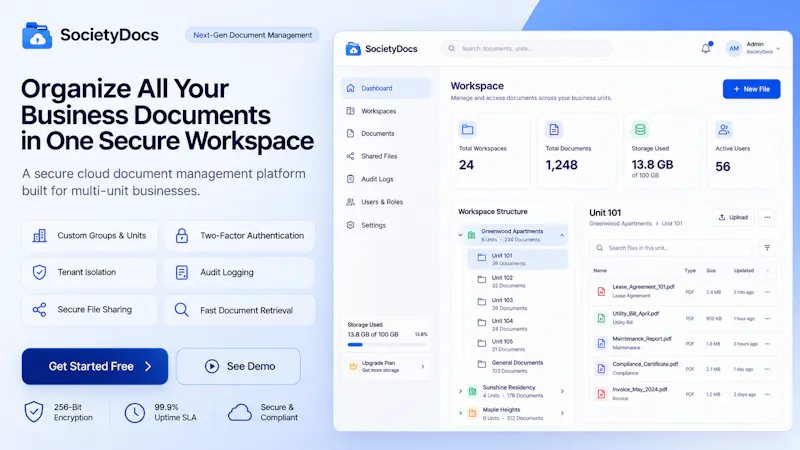Open Audit Logs in the sidebar

tap(386, 179)
